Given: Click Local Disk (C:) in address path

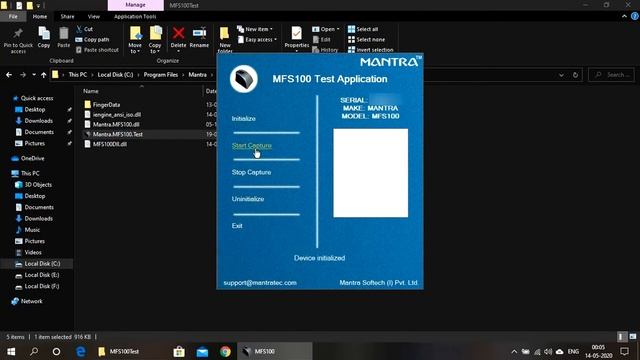Looking at the screenshot, I should (x=115, y=75).
